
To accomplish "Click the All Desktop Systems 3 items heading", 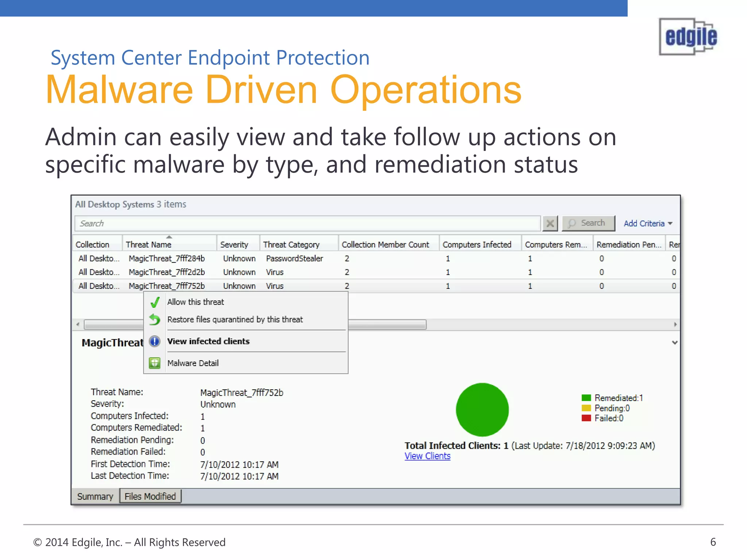I will coord(131,204).
